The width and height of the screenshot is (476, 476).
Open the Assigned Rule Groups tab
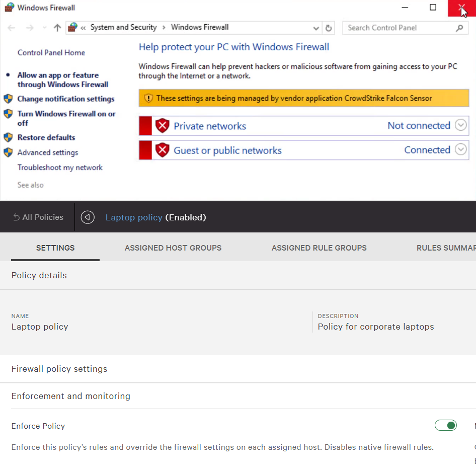(x=319, y=248)
